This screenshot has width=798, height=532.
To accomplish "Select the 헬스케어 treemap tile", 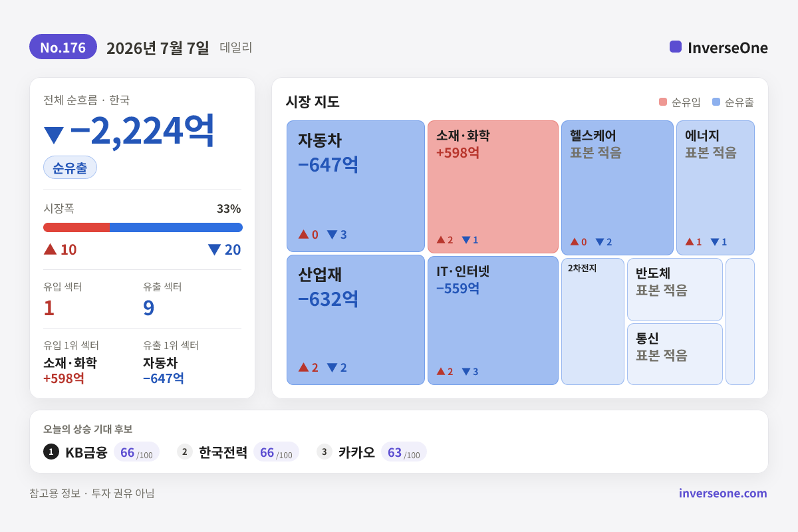I will click(617, 188).
